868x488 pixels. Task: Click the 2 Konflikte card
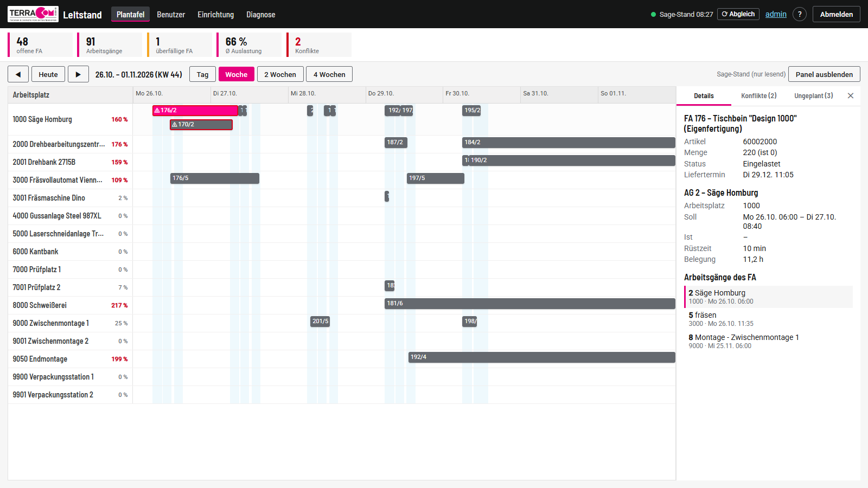(319, 45)
